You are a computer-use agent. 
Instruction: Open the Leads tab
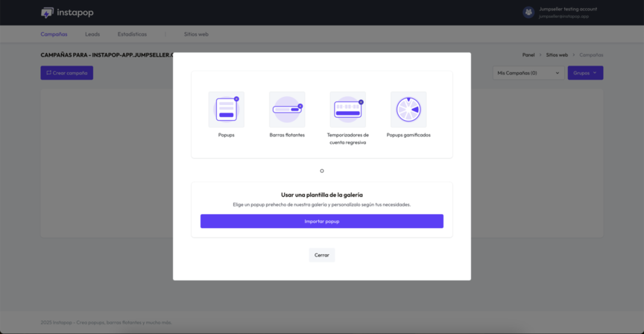coord(92,34)
